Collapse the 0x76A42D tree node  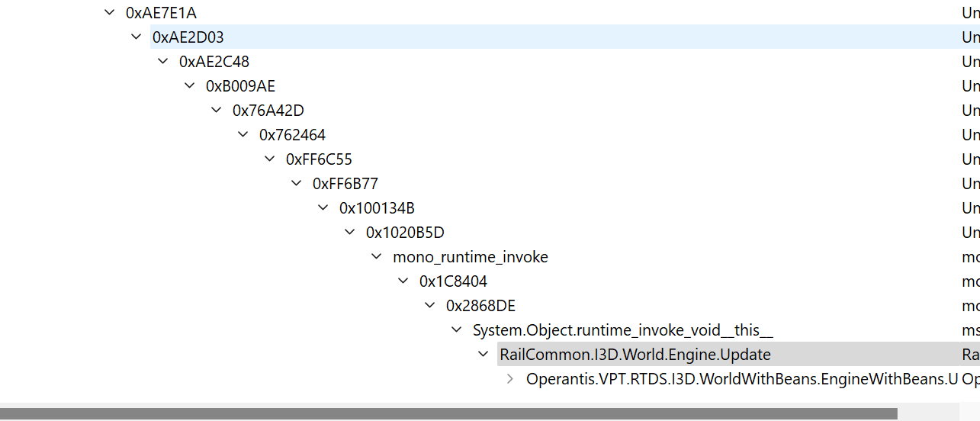[217, 110]
